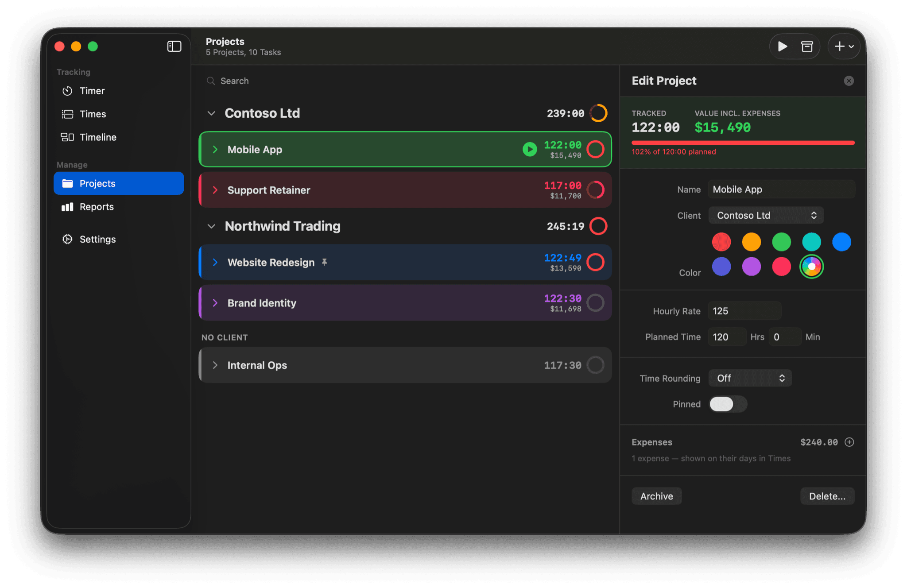Pick the pink color swatch
The height and width of the screenshot is (588, 907).
(781, 267)
